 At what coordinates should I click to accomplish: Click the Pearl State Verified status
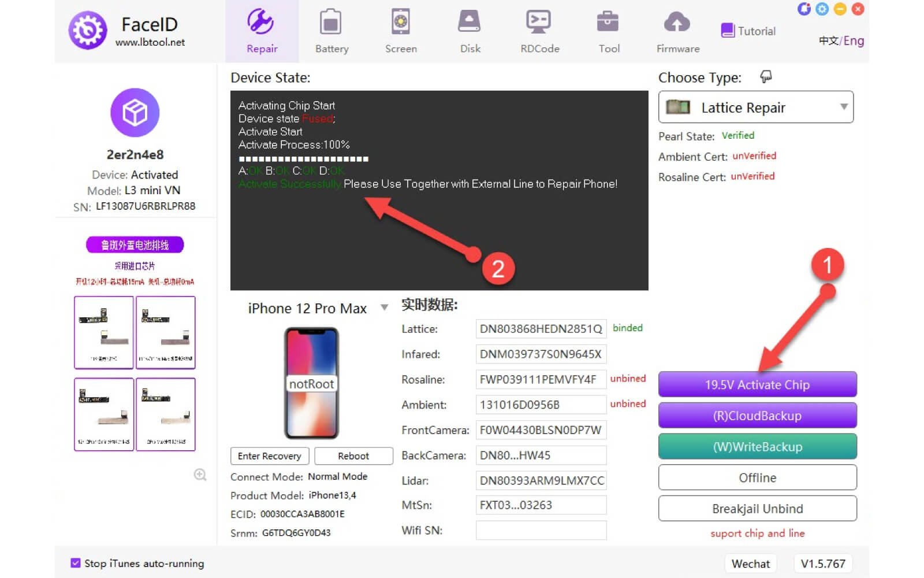[x=737, y=135]
